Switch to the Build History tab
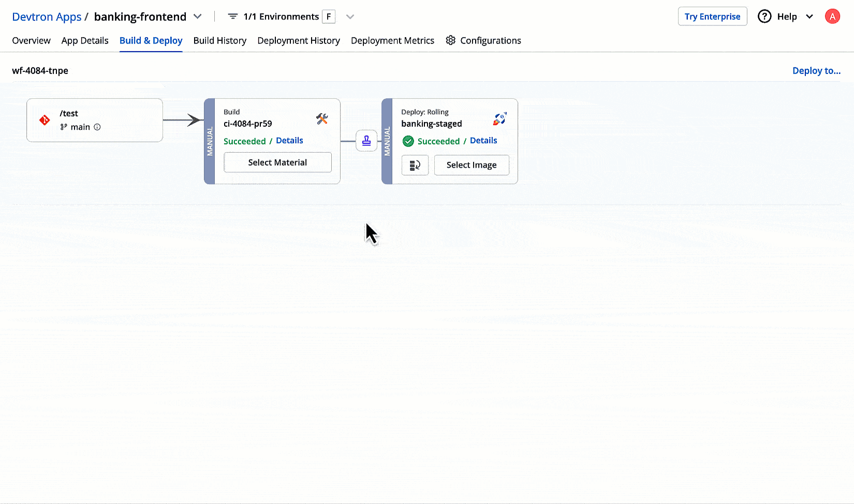Image resolution: width=854 pixels, height=504 pixels. click(219, 40)
